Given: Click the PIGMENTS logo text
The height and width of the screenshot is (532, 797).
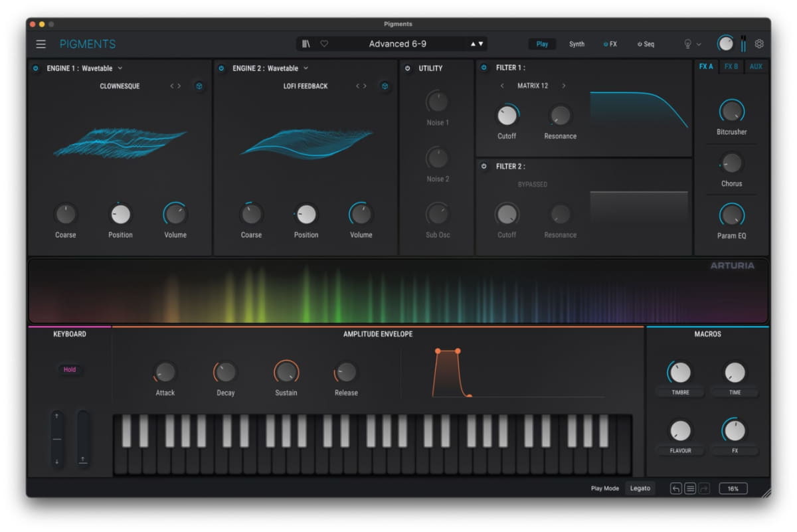Looking at the screenshot, I should (x=88, y=44).
